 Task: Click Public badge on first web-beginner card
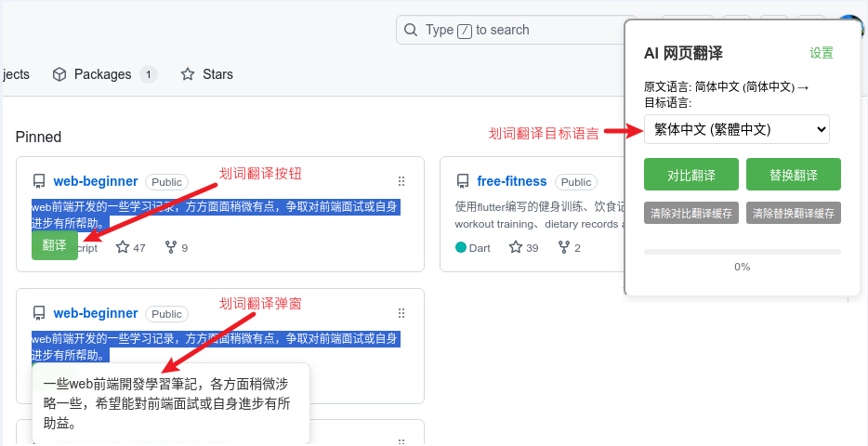click(166, 182)
